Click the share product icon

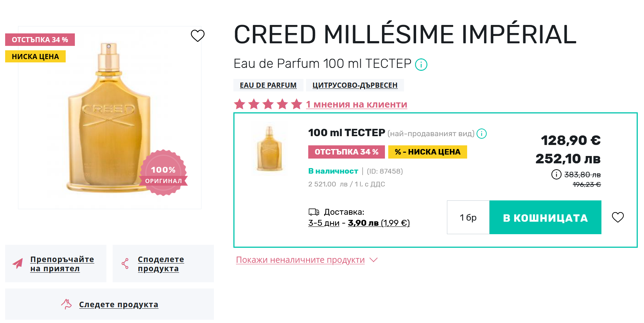pos(125,264)
